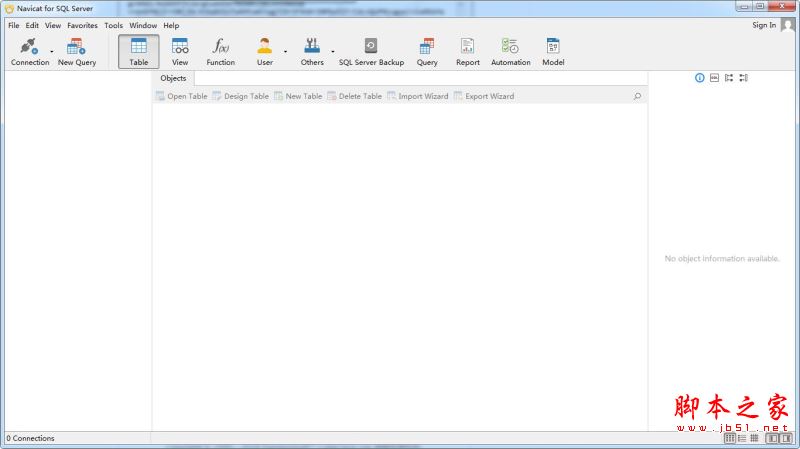Toggle the left navigation pane visibility icon
Screen dimensions: 800x449
772,438
